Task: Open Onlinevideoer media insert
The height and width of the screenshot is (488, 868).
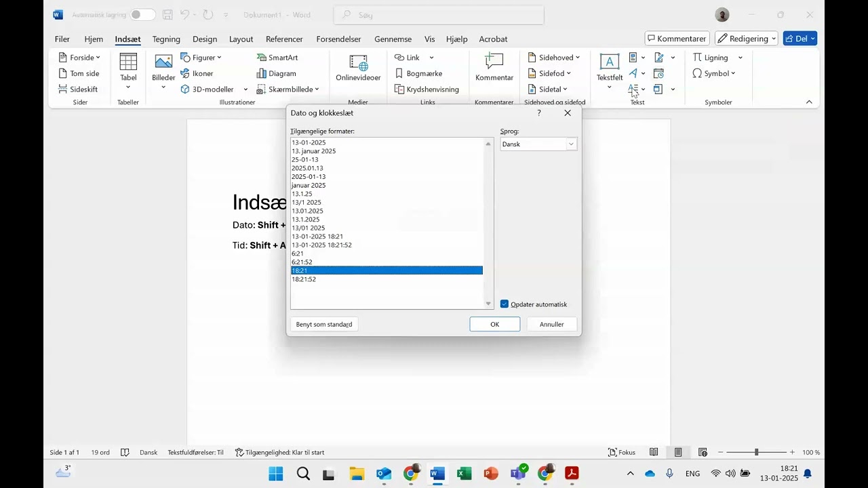Action: [x=358, y=69]
